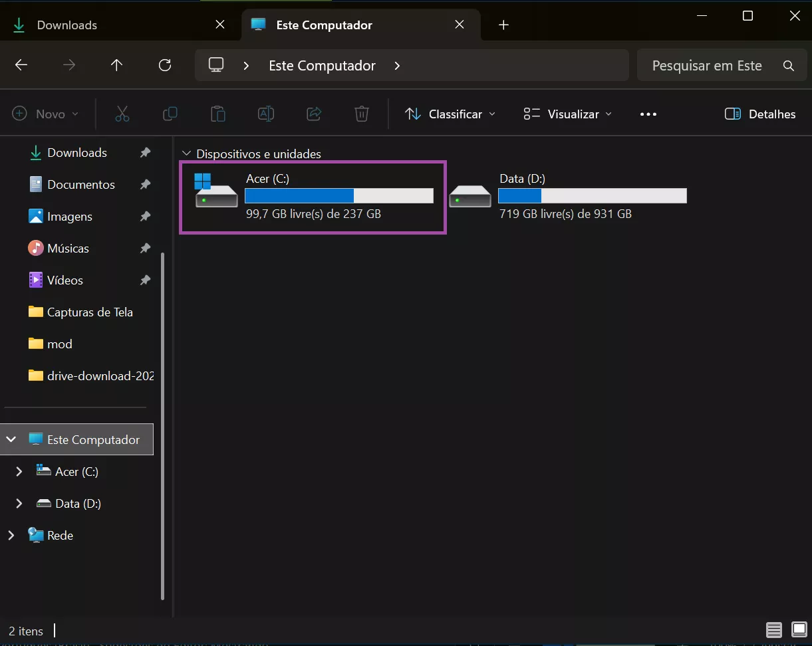Image resolution: width=812 pixels, height=646 pixels.
Task: Toggle the Detalhes details pane
Action: (760, 114)
